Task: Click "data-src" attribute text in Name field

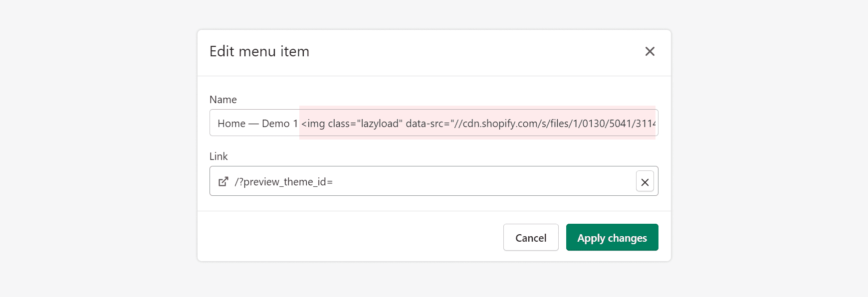Action: [424, 124]
